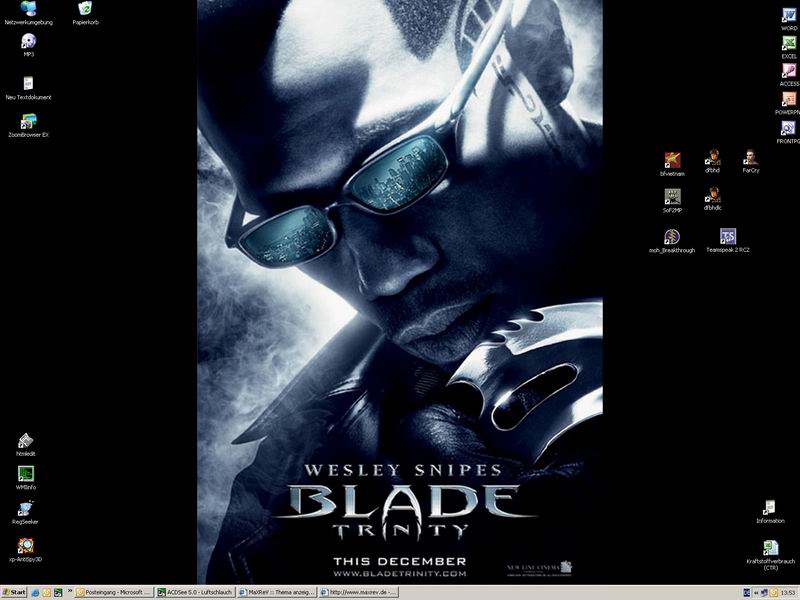The image size is (800, 600).
Task: Click the bfvietnam game shortcut
Action: coord(672,160)
